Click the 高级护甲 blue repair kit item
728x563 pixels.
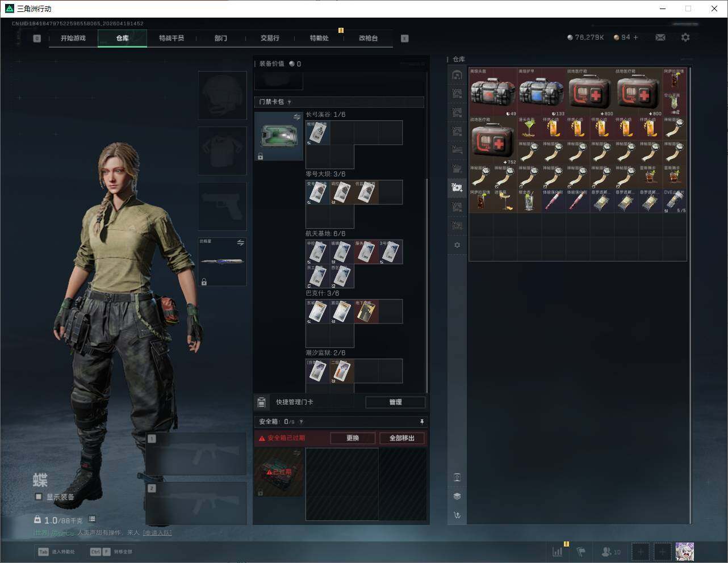click(542, 93)
